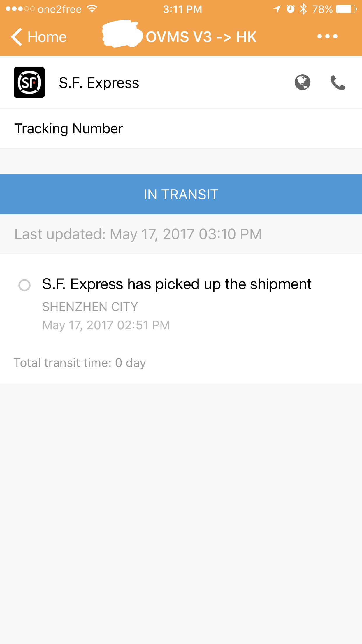Open the 'picked up the shipment' event
Image resolution: width=362 pixels, height=644 pixels.
click(177, 284)
